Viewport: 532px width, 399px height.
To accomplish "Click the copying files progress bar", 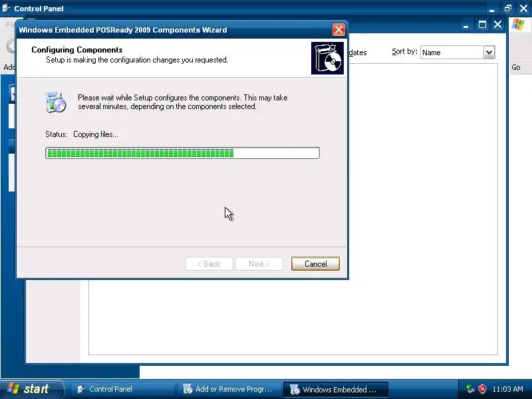I will [182, 153].
